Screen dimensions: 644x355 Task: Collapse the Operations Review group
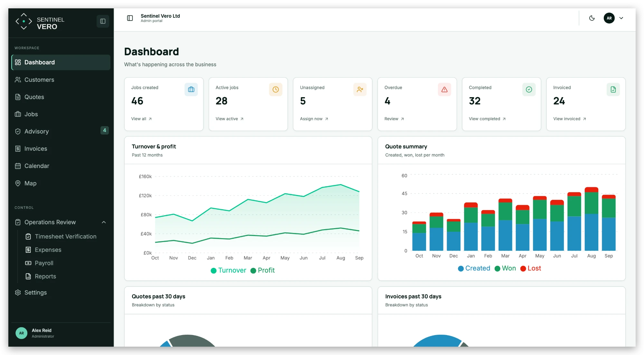(61, 222)
